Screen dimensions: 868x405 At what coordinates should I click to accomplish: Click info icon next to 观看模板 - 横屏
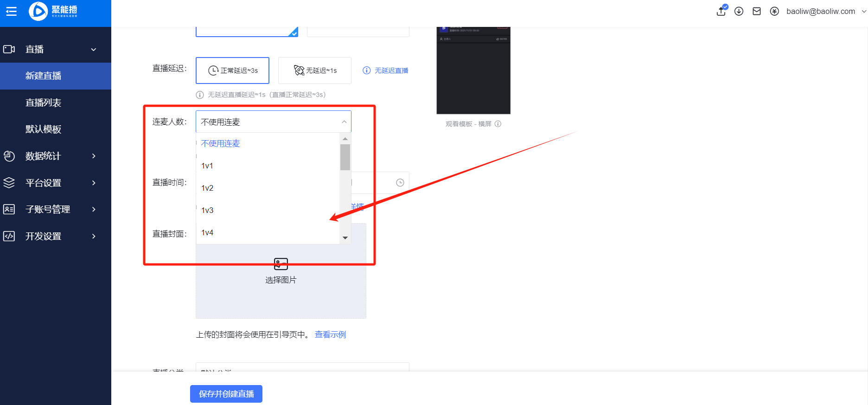coord(498,124)
